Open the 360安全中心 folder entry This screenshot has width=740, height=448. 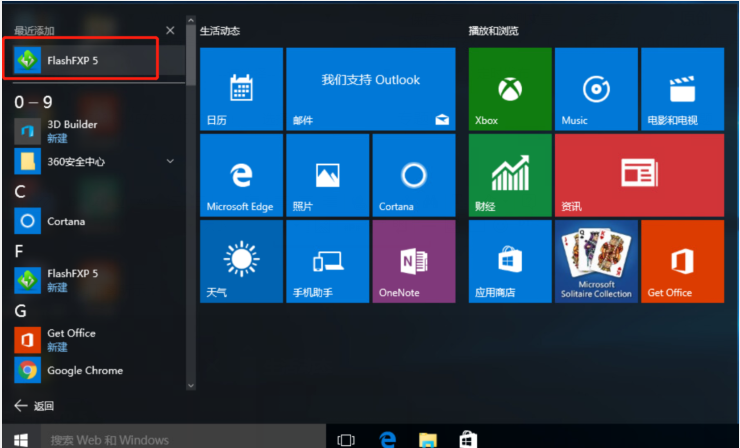pyautogui.click(x=99, y=161)
